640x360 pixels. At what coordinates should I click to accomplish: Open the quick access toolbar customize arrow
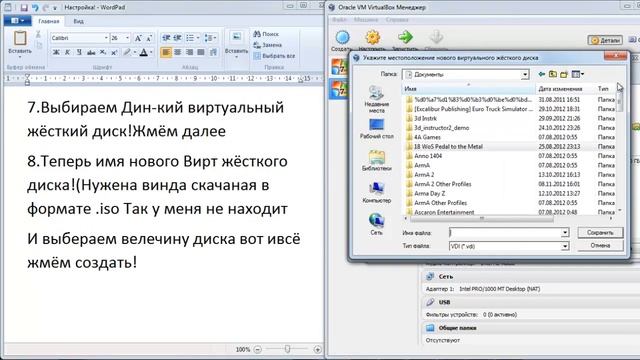[x=55, y=8]
